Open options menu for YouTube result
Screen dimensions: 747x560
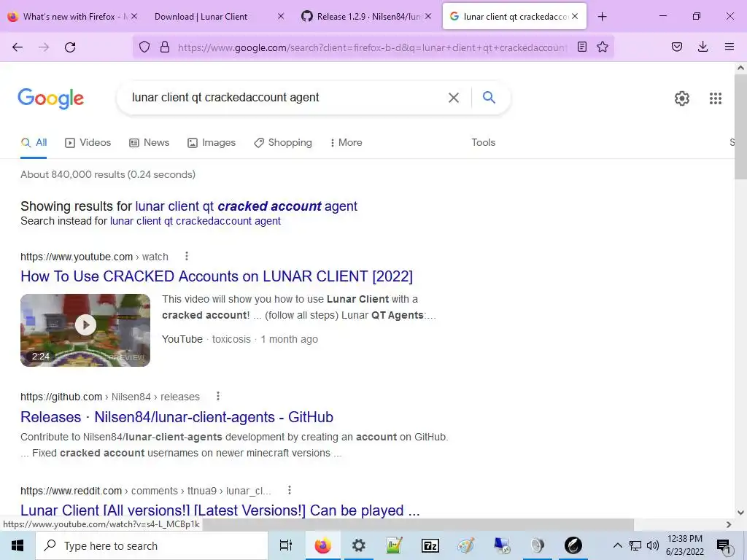point(187,256)
